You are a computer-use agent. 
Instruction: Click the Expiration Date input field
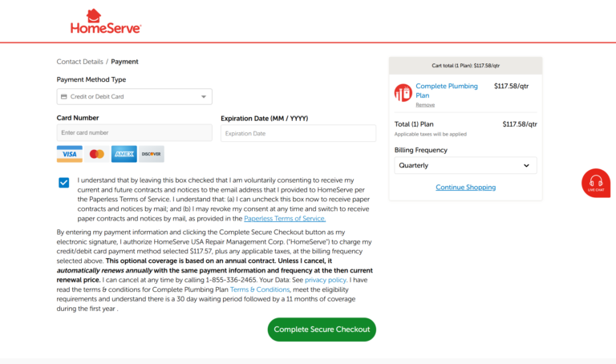[298, 134]
